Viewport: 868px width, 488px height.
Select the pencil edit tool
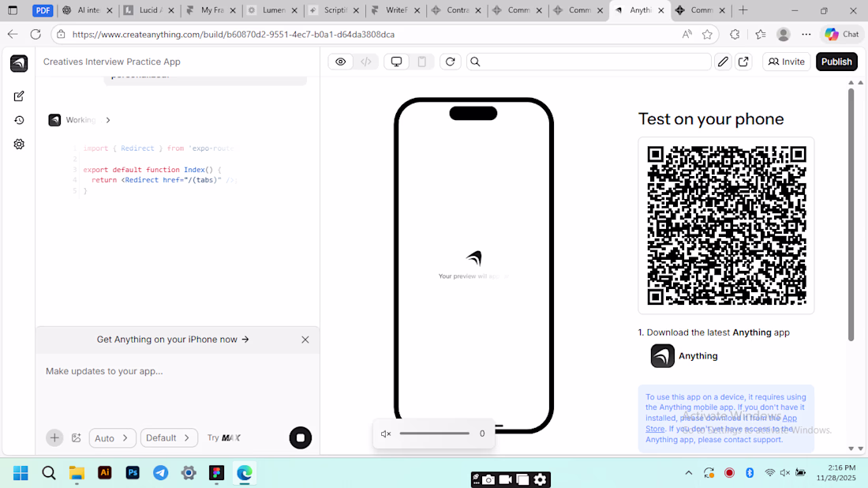[x=723, y=62]
